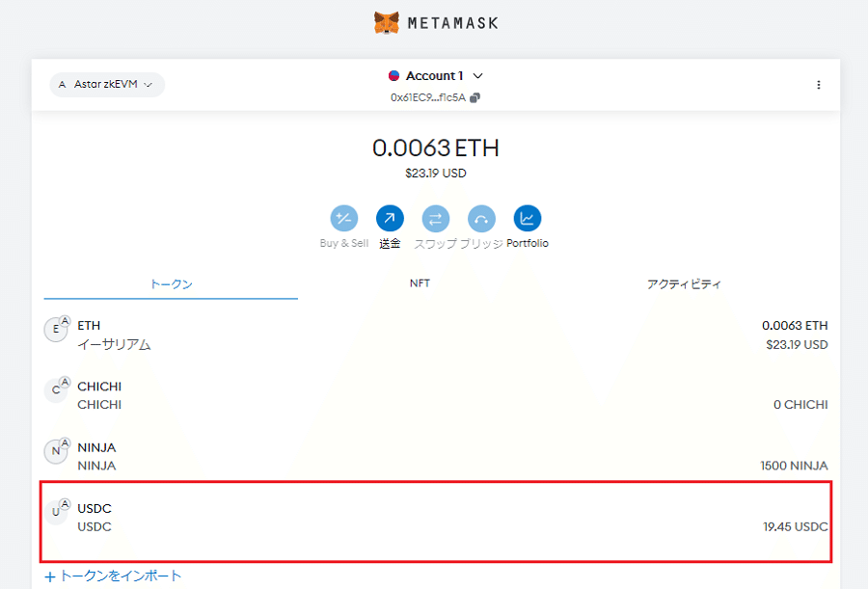Image resolution: width=868 pixels, height=589 pixels.
Task: Expand the Account 1 selector
Action: pos(435,75)
